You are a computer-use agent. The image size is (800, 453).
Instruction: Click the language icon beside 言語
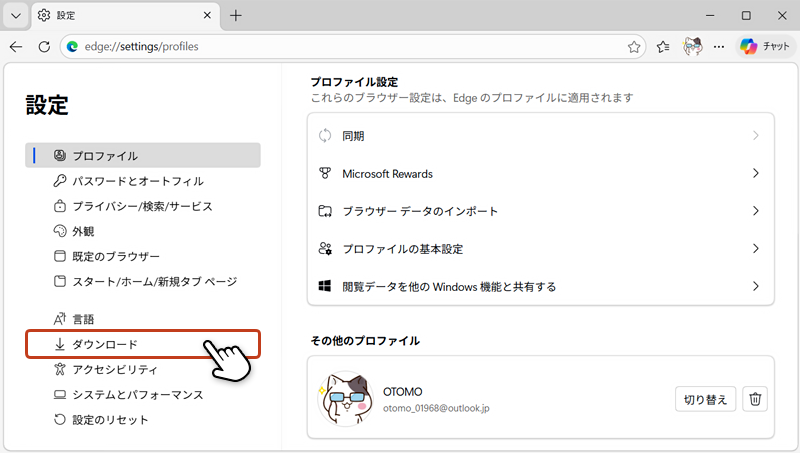click(60, 319)
